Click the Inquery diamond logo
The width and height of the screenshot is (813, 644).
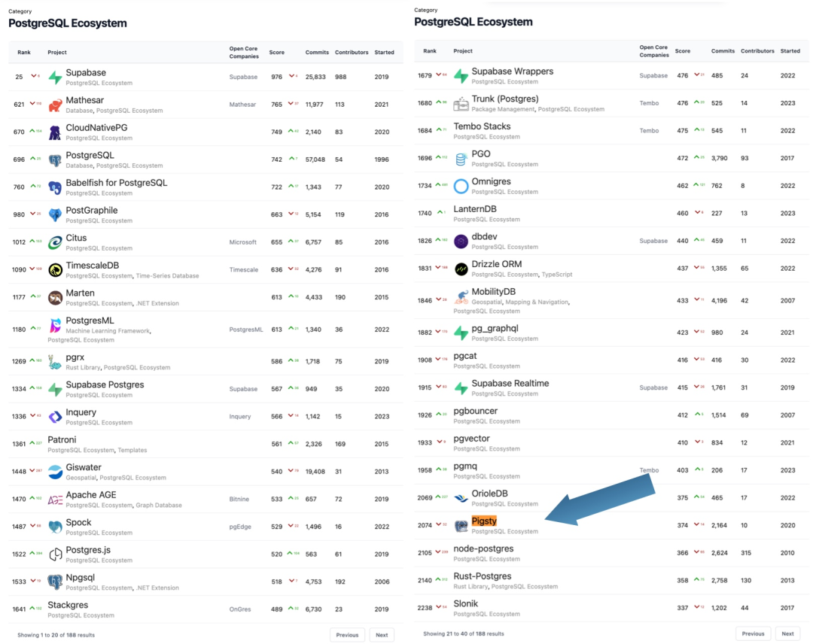[x=56, y=417]
